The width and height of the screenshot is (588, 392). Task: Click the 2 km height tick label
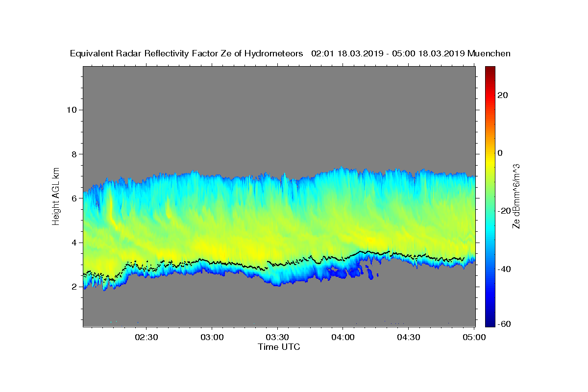[74, 287]
